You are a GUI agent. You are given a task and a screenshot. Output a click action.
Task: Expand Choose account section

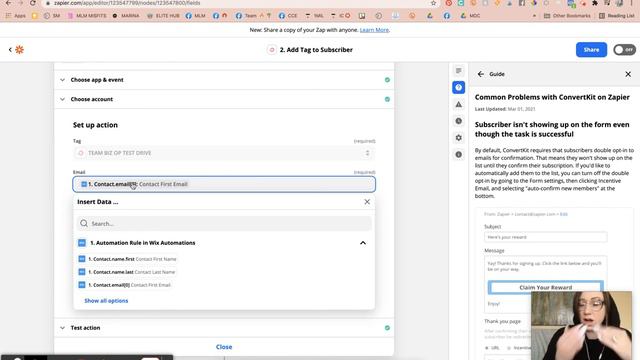(224, 99)
